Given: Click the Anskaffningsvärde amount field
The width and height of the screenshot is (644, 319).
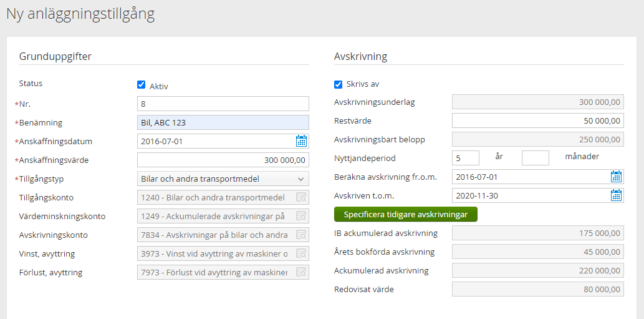Looking at the screenshot, I should point(223,160).
